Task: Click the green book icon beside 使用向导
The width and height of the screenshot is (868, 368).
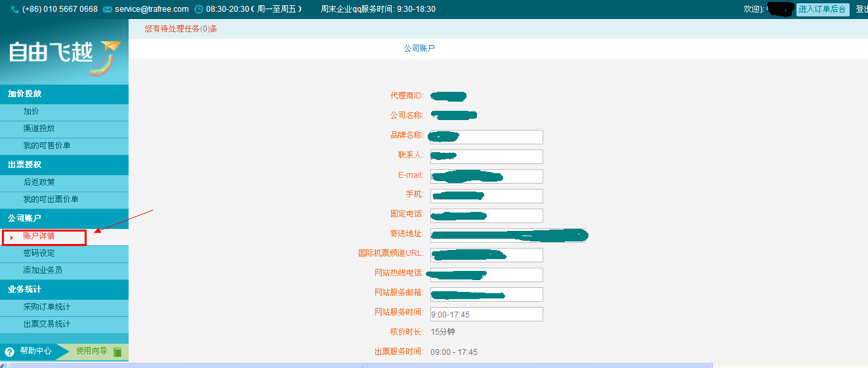Action: point(118,352)
